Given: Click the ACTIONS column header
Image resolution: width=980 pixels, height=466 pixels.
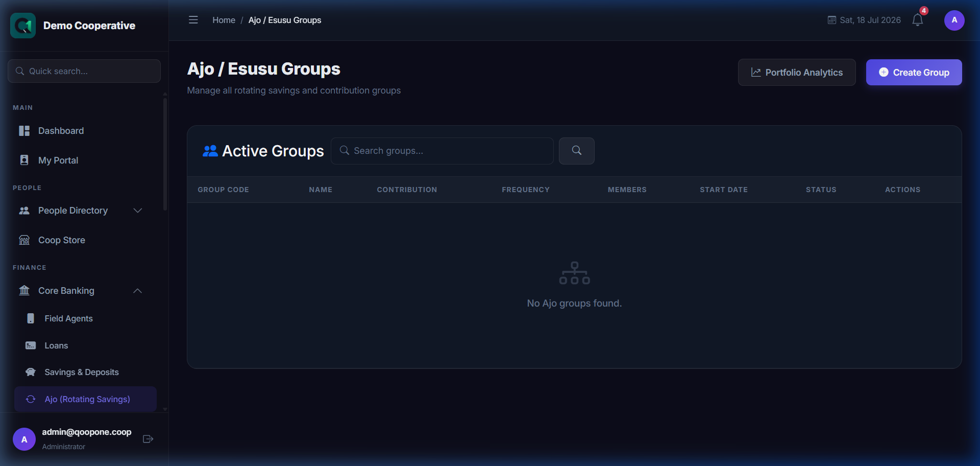Looking at the screenshot, I should [903, 190].
